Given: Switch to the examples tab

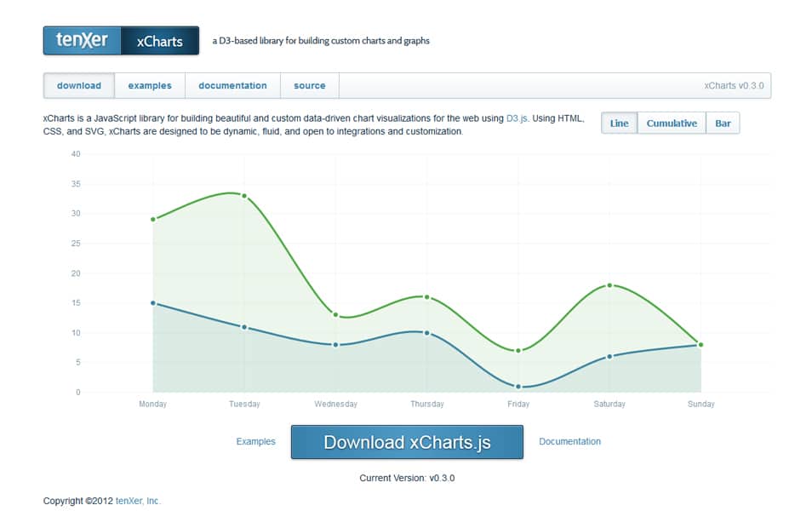Looking at the screenshot, I should click(x=150, y=85).
